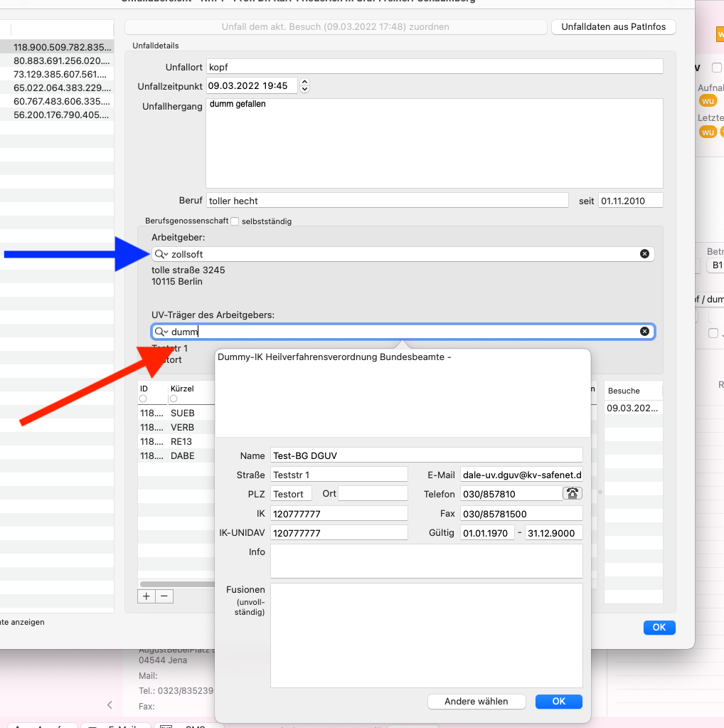Clear the UV-Träger search field

click(x=644, y=332)
